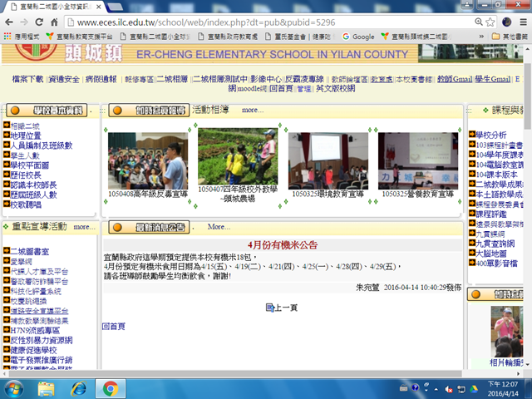Open the muted volume tray icon

click(x=449, y=389)
